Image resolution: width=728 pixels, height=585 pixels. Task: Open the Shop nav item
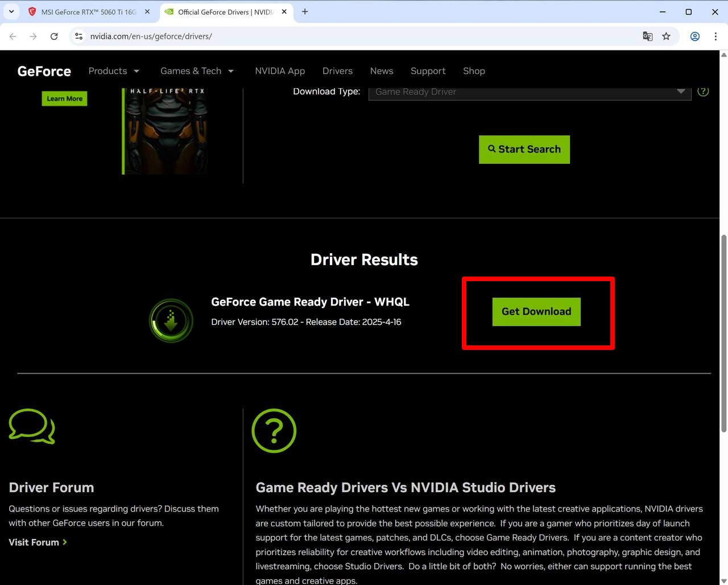tap(474, 71)
